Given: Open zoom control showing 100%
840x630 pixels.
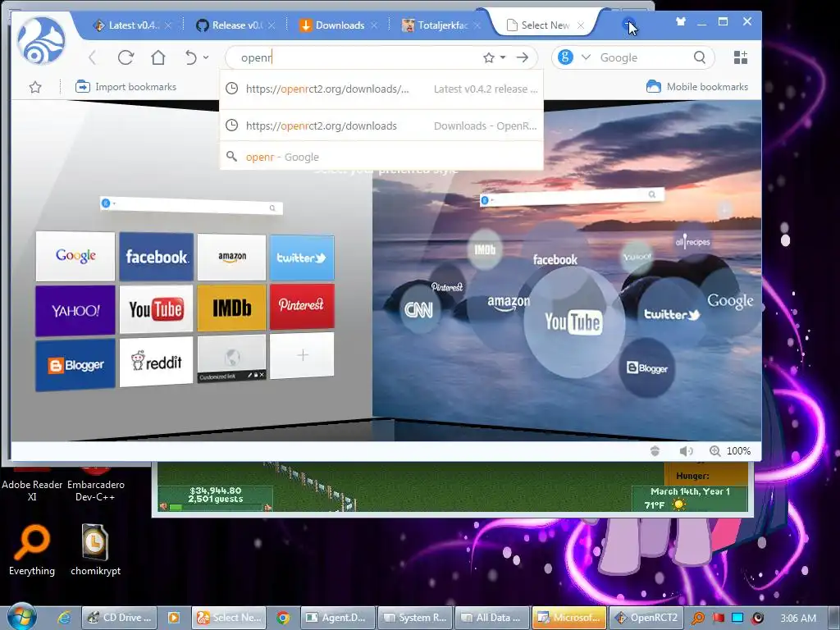Looking at the screenshot, I should point(729,451).
